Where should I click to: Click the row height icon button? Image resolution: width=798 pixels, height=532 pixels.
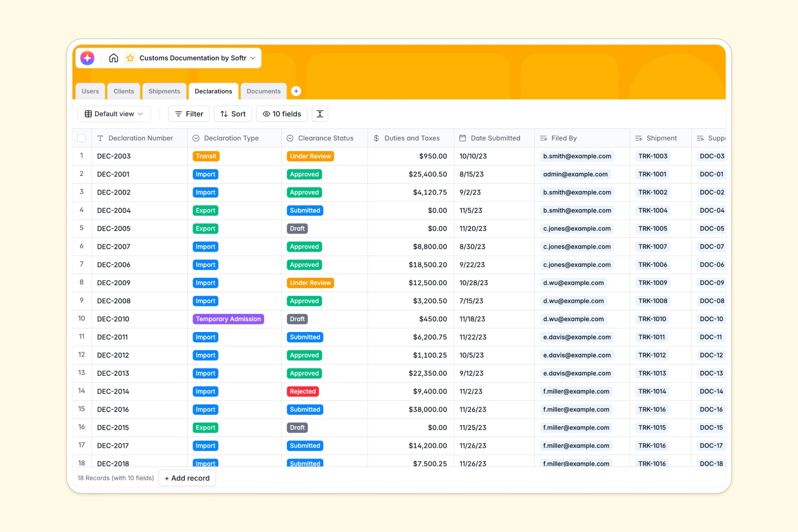tap(320, 114)
